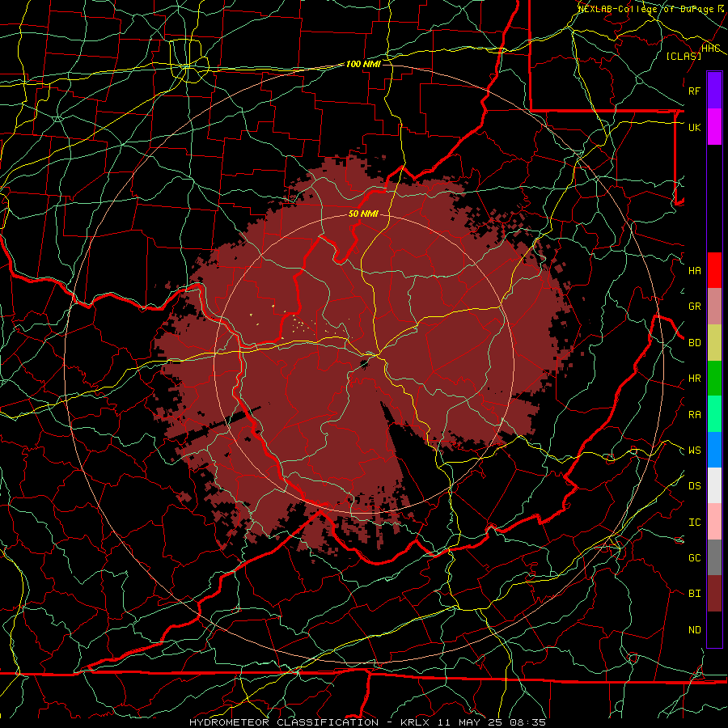Click the "HYDROMETEOR CLASSIFICATION" caption text
Viewport: 728px width, 728px height.
[284, 722]
